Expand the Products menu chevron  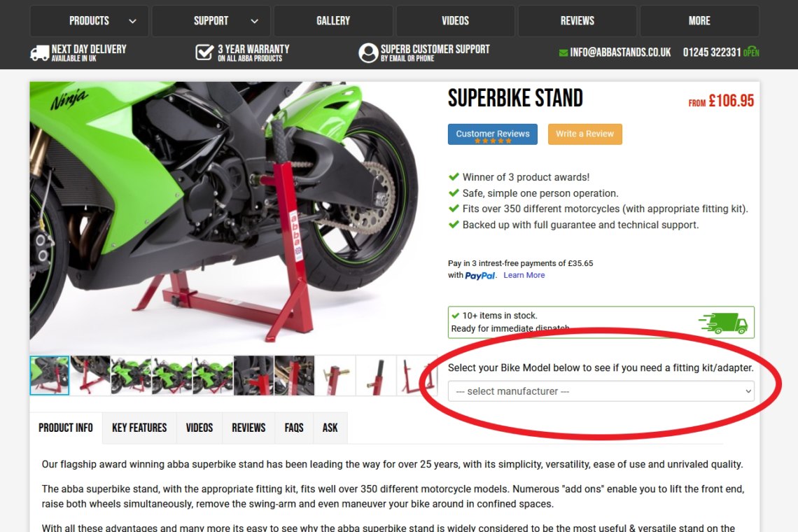pyautogui.click(x=132, y=22)
